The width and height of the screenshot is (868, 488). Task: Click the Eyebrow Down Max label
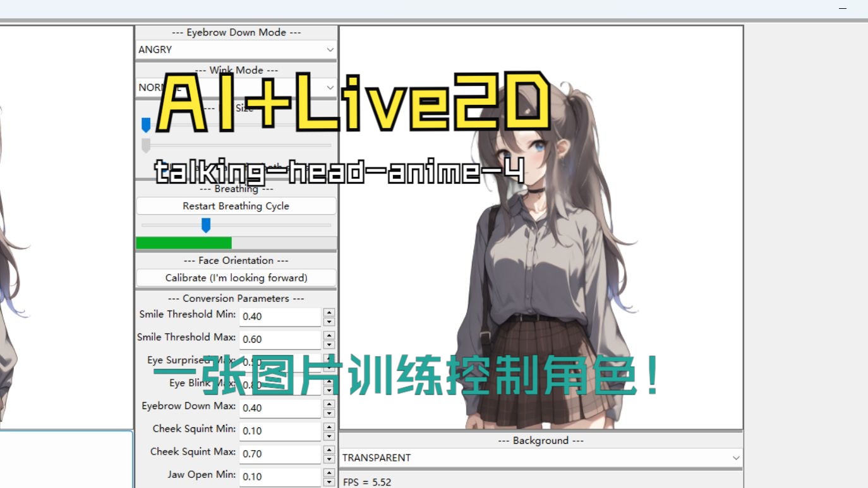pos(189,406)
